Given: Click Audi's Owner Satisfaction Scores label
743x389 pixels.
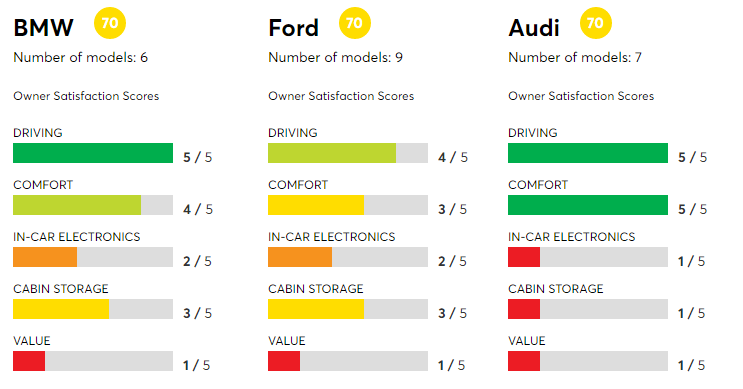Looking at the screenshot, I should pyautogui.click(x=581, y=96).
